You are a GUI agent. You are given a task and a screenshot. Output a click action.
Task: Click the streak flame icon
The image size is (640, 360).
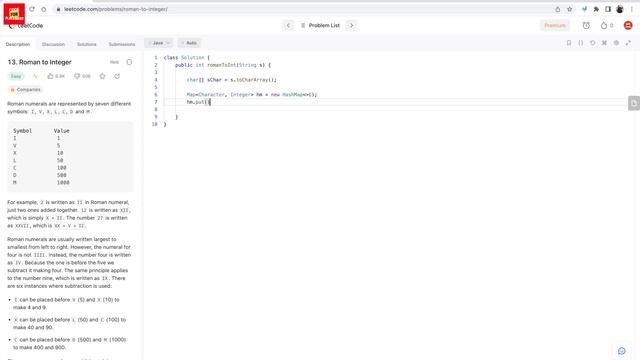[x=604, y=25]
